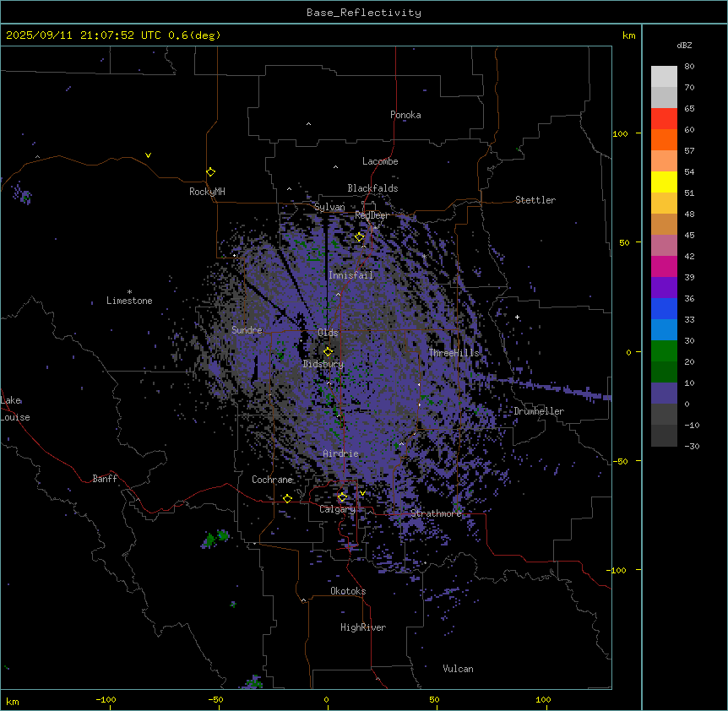The image size is (728, 711).
Task: Click the Lacombe town label
Action: pyautogui.click(x=380, y=161)
